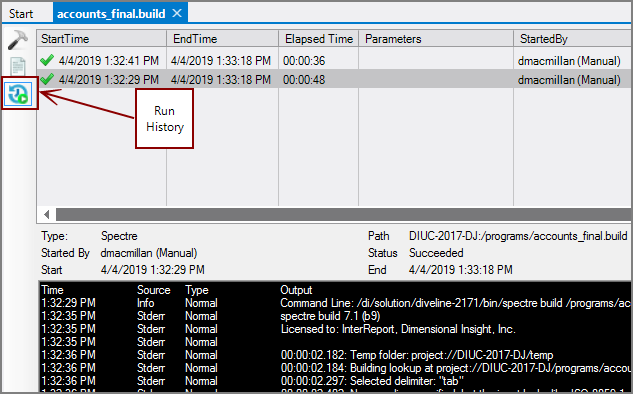Click StartedBy cell in 00:00:48 row
The width and height of the screenshot is (633, 394).
point(569,80)
